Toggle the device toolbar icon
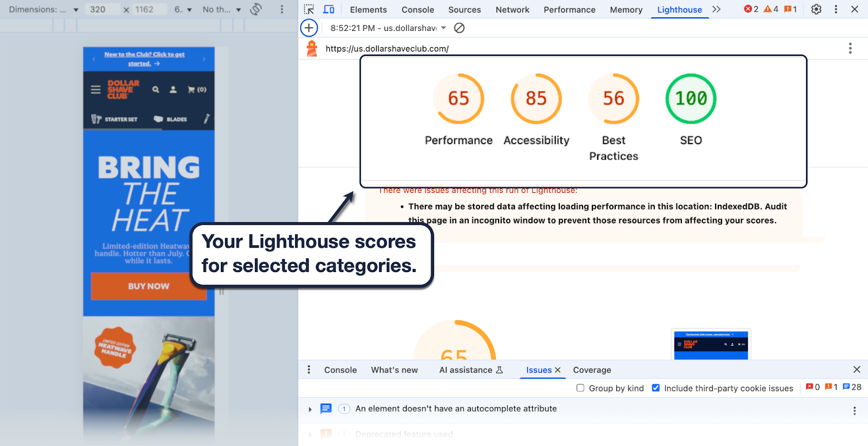Image resolution: width=868 pixels, height=446 pixels. [329, 9]
